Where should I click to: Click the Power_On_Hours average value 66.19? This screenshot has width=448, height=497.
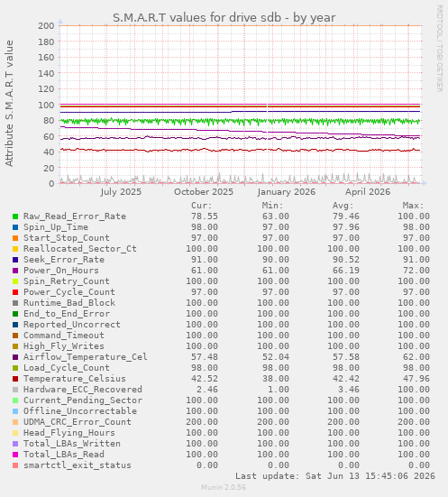(x=345, y=271)
